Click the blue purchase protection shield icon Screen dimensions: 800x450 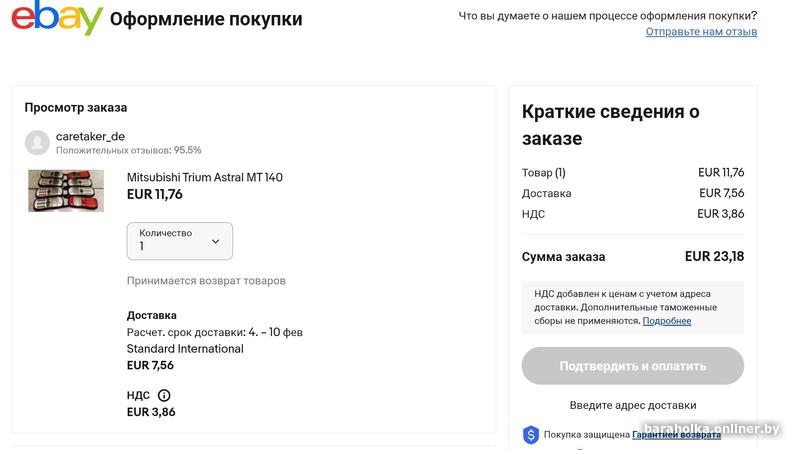[x=531, y=435]
